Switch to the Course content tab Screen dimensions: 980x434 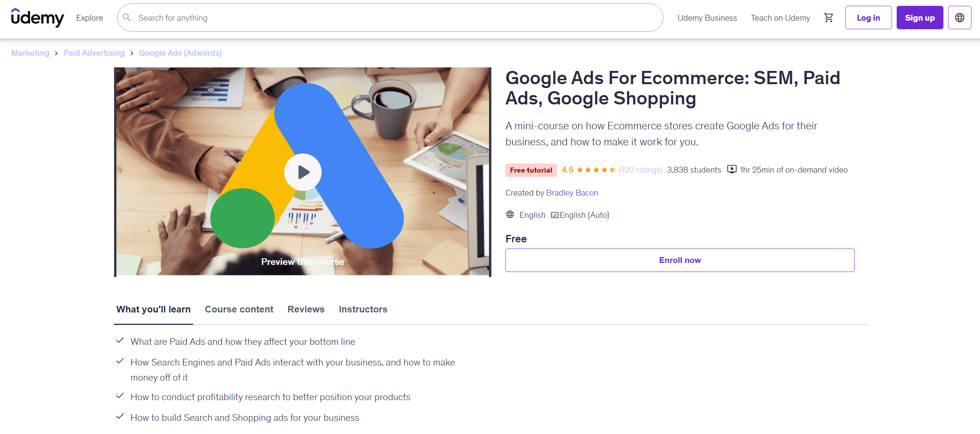click(239, 309)
